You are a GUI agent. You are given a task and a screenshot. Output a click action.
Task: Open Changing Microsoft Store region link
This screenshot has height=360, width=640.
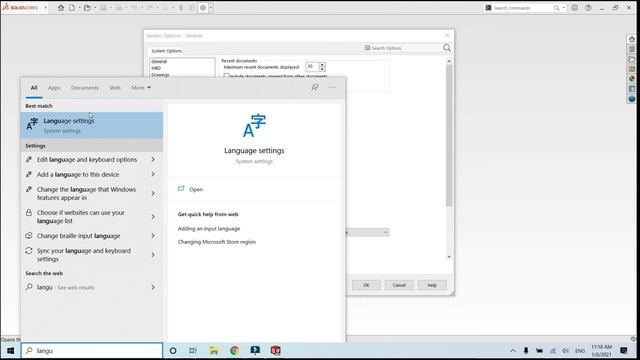[x=217, y=242]
